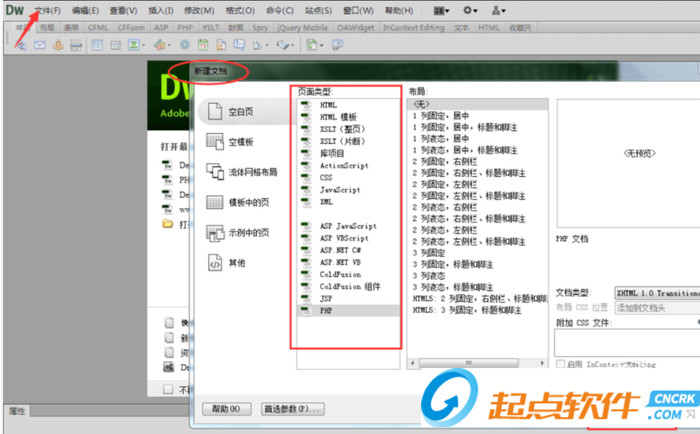Select the 空模板 category icon
The width and height of the screenshot is (700, 434).
click(215, 142)
